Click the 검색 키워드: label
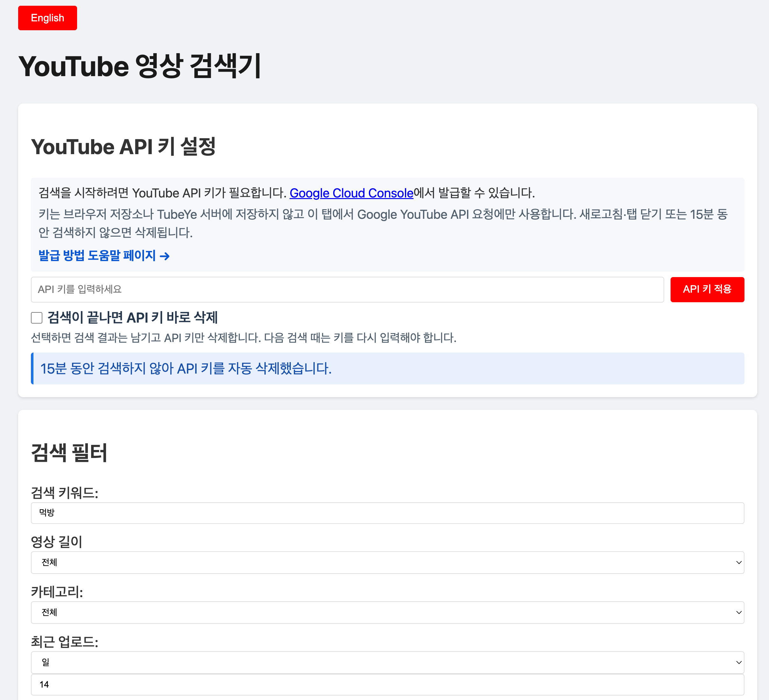The width and height of the screenshot is (769, 700). (x=64, y=493)
